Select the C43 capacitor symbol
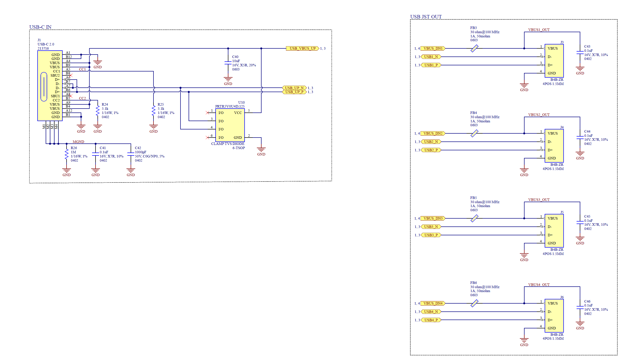The height and width of the screenshot is (364, 623). pos(580,52)
